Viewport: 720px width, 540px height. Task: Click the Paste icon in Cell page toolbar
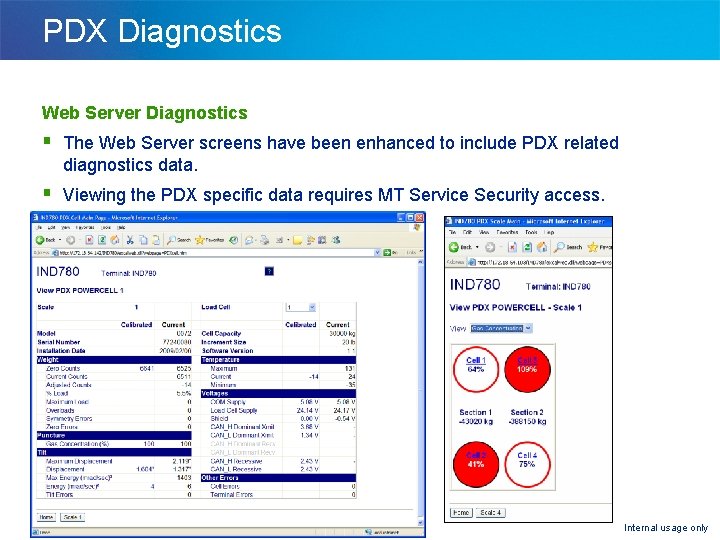[x=156, y=240]
